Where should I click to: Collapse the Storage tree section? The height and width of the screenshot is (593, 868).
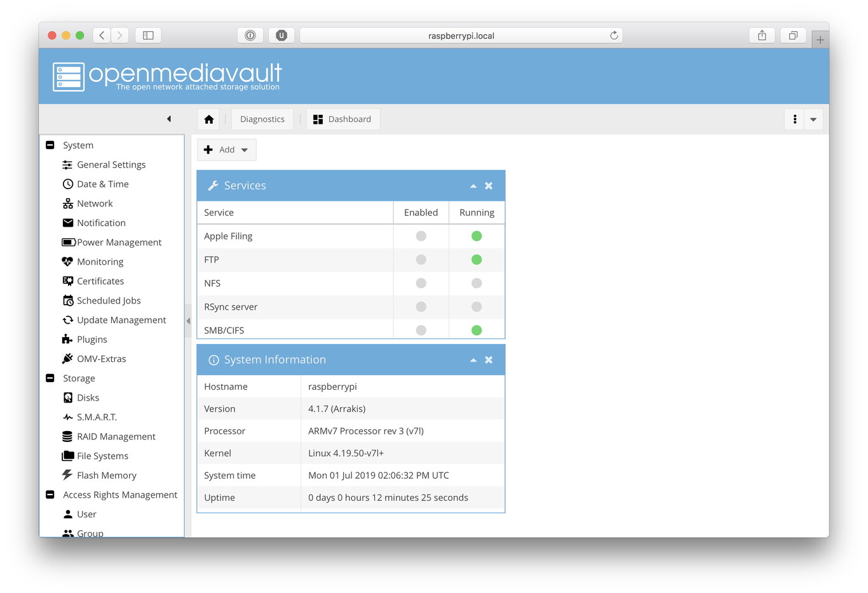pyautogui.click(x=50, y=378)
